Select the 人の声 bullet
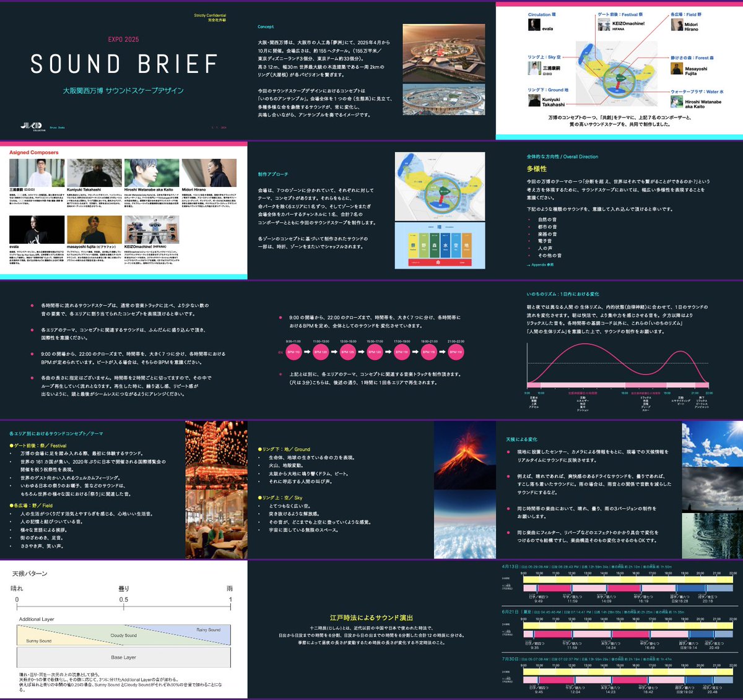The width and height of the screenshot is (743, 700). click(x=544, y=248)
